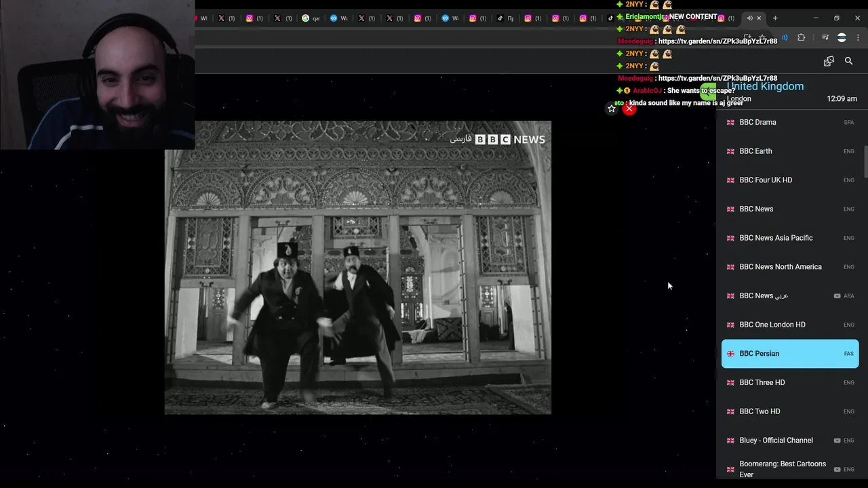Open the BBC News North America channel
Image resolution: width=868 pixels, height=488 pixels.
coord(790,267)
